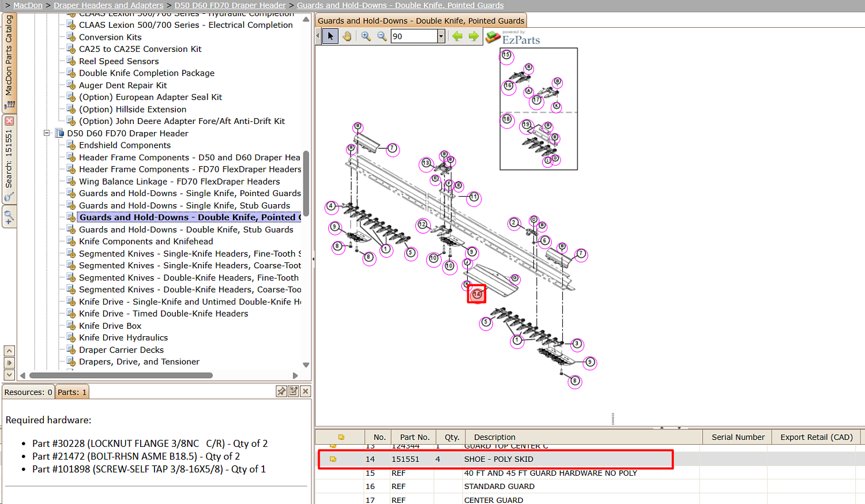Go to next diagram with green right arrow

473,36
